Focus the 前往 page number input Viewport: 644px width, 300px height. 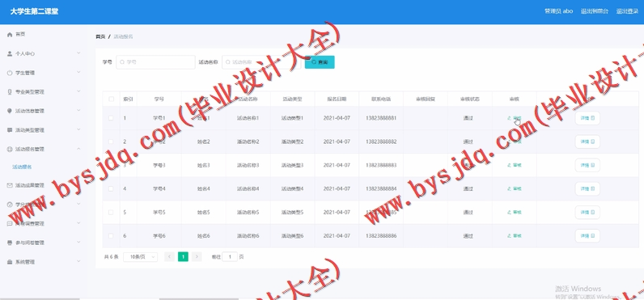[x=230, y=257]
